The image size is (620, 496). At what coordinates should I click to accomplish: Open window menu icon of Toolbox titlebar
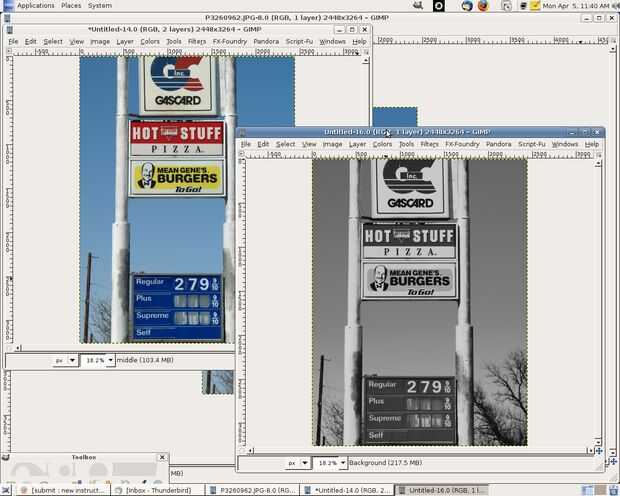pos(6,457)
